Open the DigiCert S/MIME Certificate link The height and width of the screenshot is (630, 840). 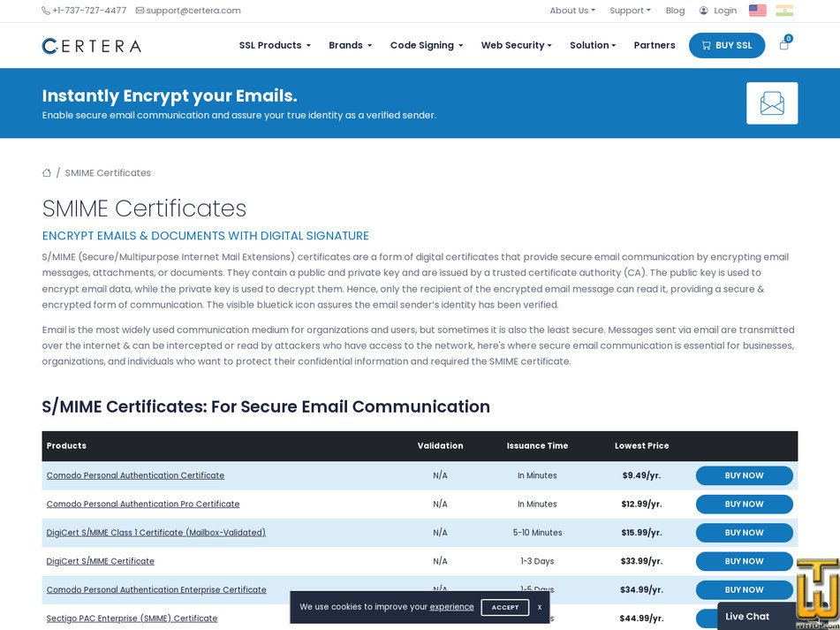pos(100,561)
